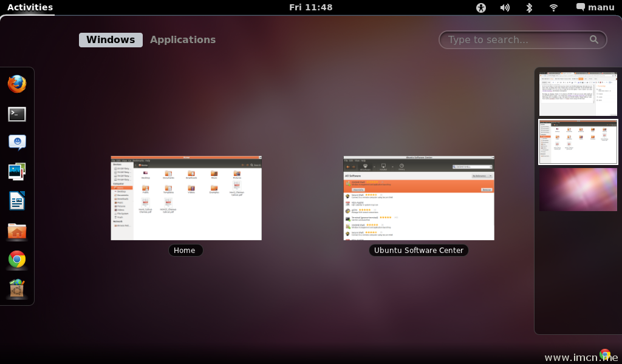Click the Activities button
This screenshot has height=364, width=622.
tap(30, 7)
